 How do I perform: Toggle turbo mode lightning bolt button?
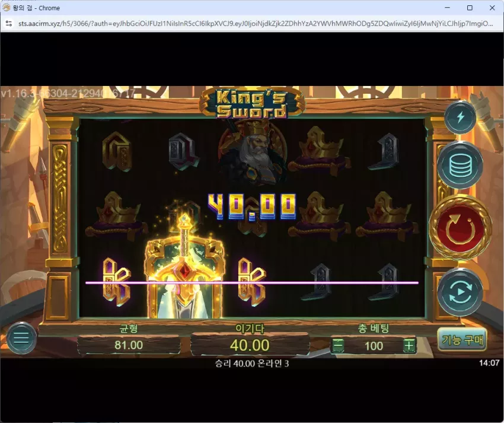pyautogui.click(x=460, y=117)
